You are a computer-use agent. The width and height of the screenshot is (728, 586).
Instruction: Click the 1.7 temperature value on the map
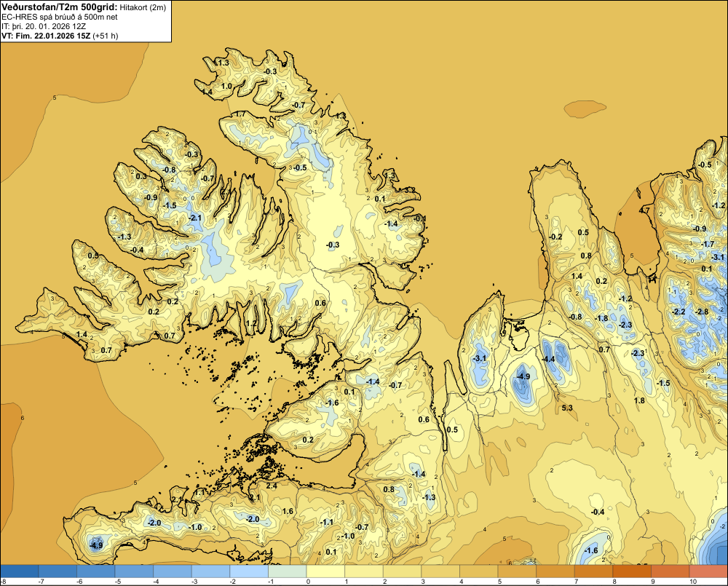240,114
